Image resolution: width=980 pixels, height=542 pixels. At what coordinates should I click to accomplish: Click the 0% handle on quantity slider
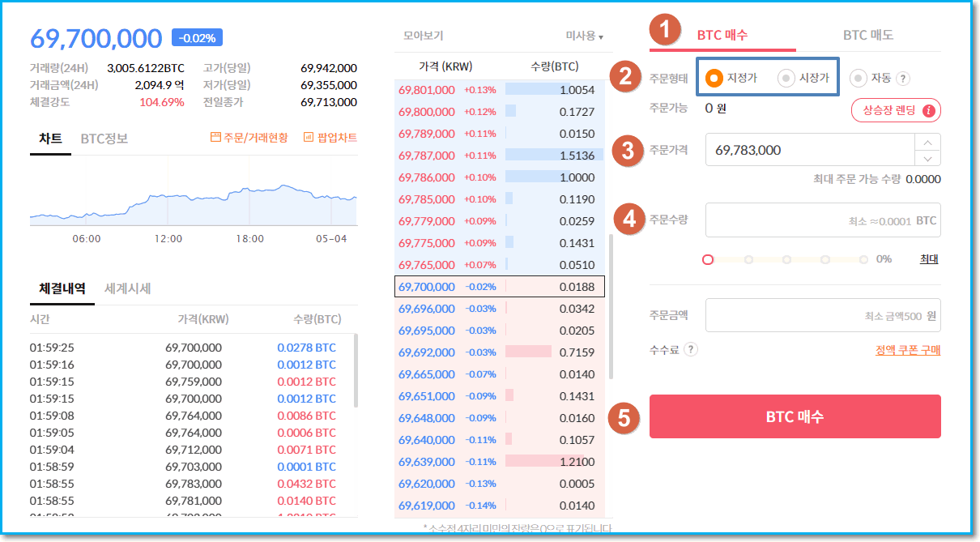708,259
